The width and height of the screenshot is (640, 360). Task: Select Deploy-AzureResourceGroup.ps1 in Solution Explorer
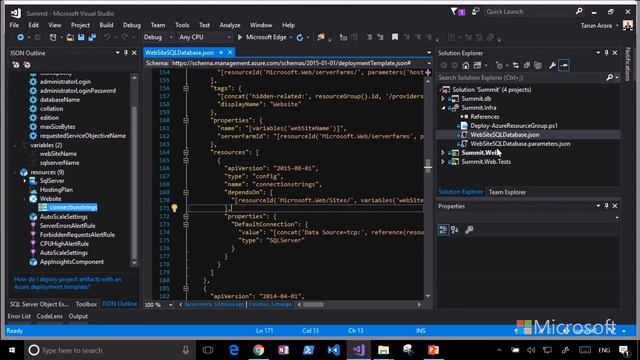click(513, 126)
